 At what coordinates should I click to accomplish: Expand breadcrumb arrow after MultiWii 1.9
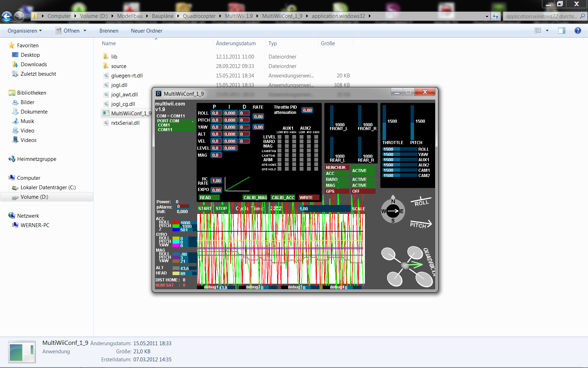point(257,16)
